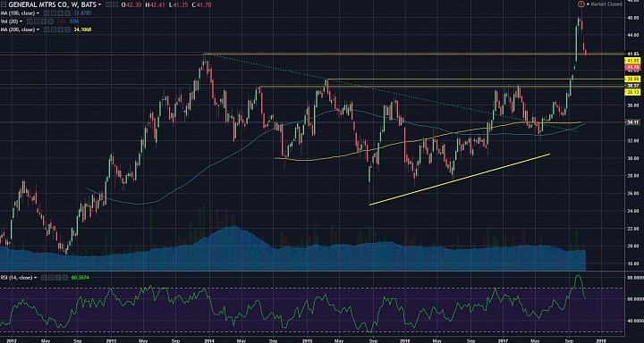The width and height of the screenshot is (644, 343).
Task: Click the GENERAL MTRS CO, W, BATS title
Action: (x=53, y=4)
